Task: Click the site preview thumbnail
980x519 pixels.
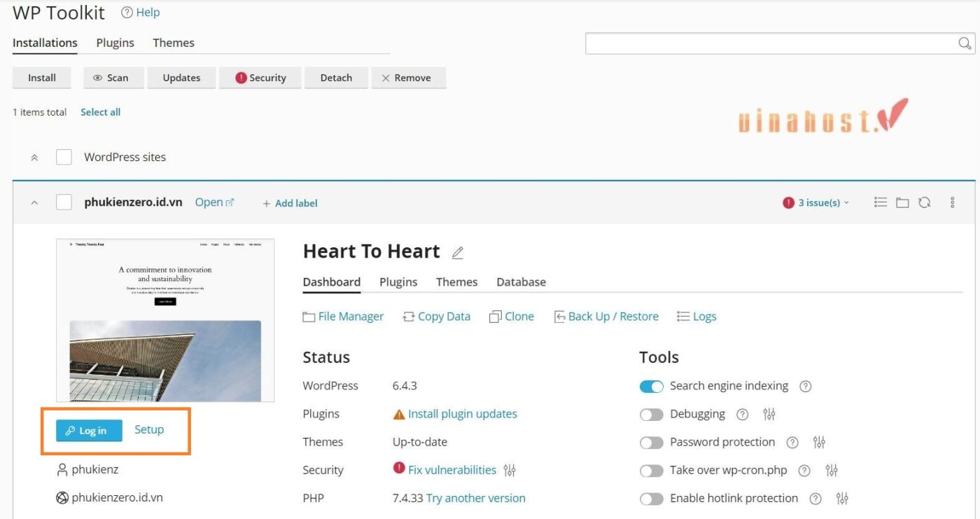Action: (x=165, y=320)
